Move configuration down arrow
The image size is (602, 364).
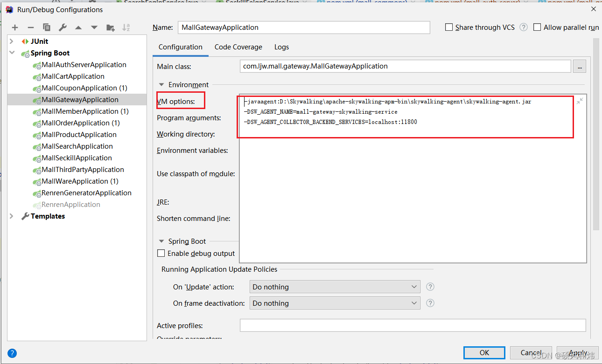click(94, 27)
